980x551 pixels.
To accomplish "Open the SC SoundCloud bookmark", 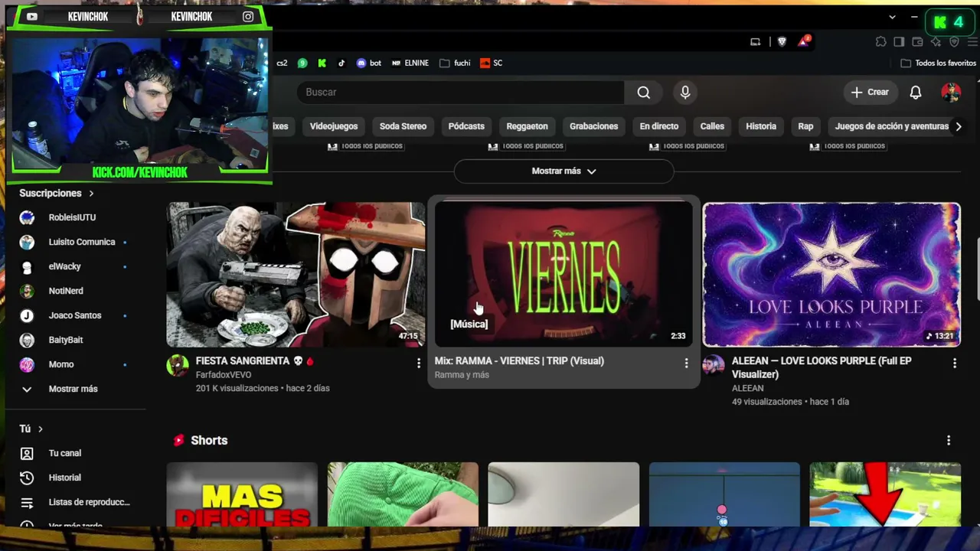I will (x=492, y=64).
